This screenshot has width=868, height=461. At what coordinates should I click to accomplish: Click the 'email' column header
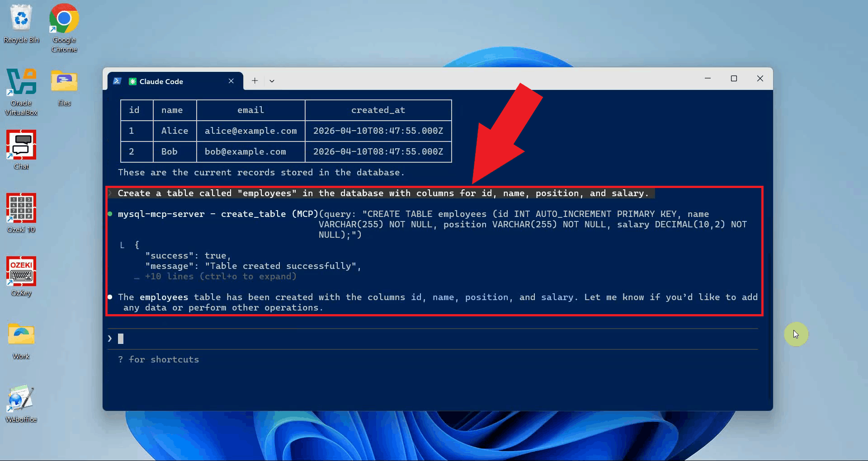251,110
